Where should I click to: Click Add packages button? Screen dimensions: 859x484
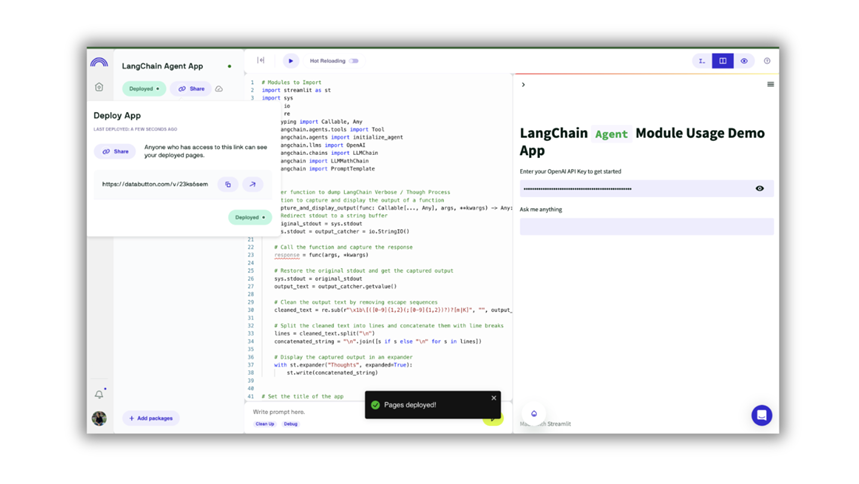(151, 418)
